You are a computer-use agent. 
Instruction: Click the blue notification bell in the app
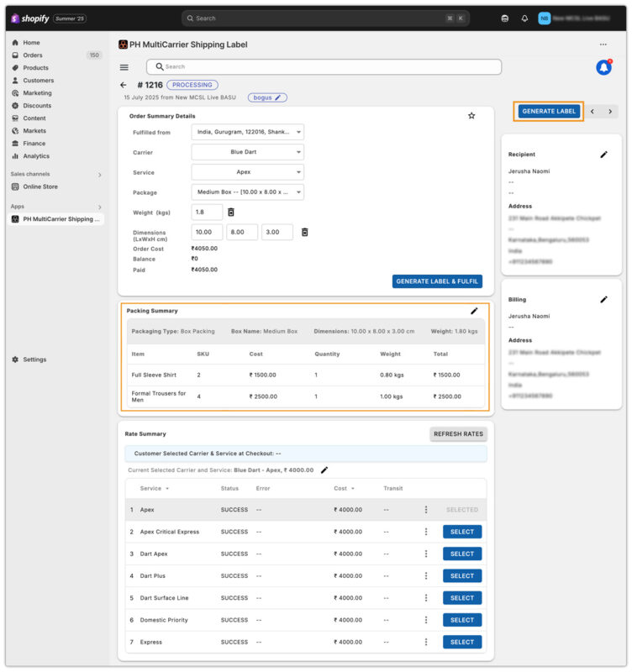(x=603, y=67)
